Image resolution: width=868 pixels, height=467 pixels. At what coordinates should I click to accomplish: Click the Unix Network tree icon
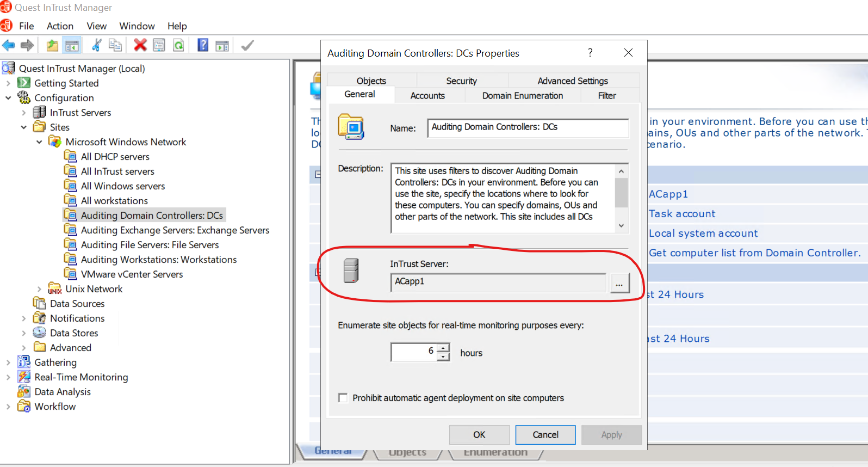55,288
